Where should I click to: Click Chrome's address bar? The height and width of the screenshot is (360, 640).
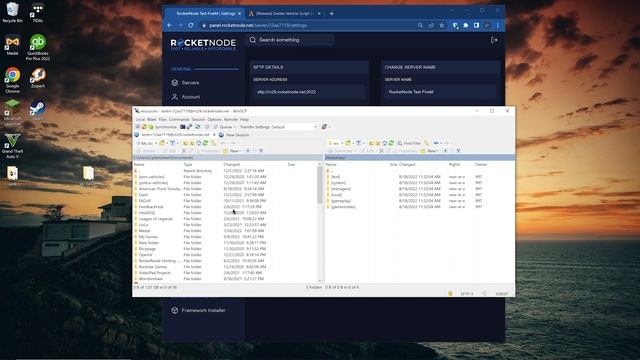310,25
